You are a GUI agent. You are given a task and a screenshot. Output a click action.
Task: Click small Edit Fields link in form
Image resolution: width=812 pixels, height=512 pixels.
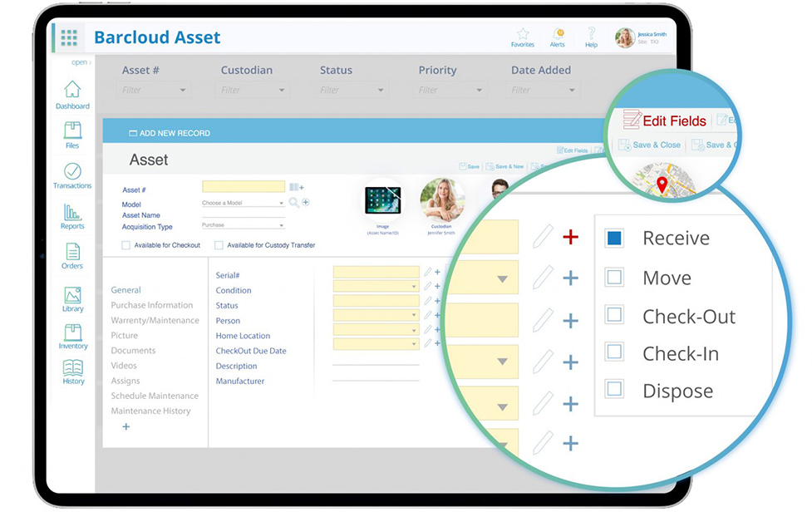[573, 150]
